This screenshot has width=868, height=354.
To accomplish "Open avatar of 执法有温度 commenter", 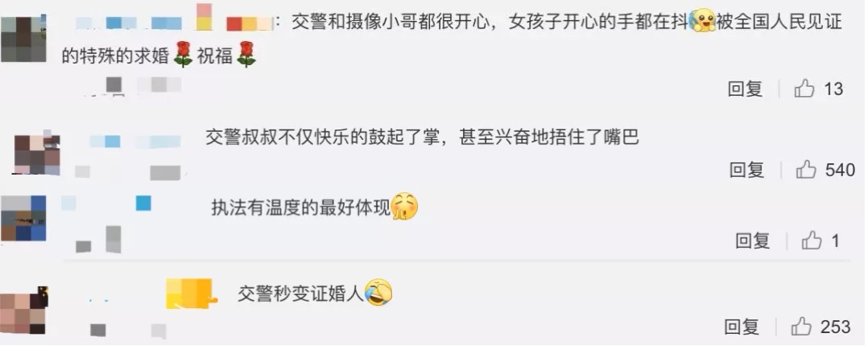I will 23,219.
